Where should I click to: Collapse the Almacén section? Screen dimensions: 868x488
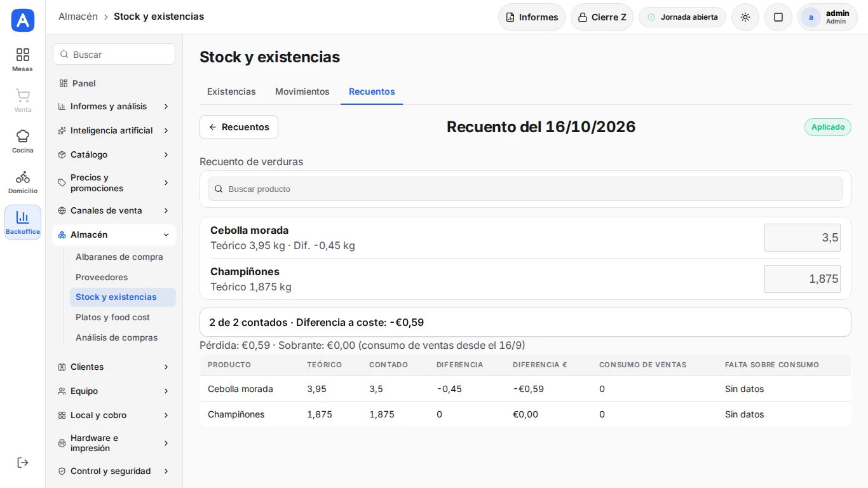click(114, 234)
